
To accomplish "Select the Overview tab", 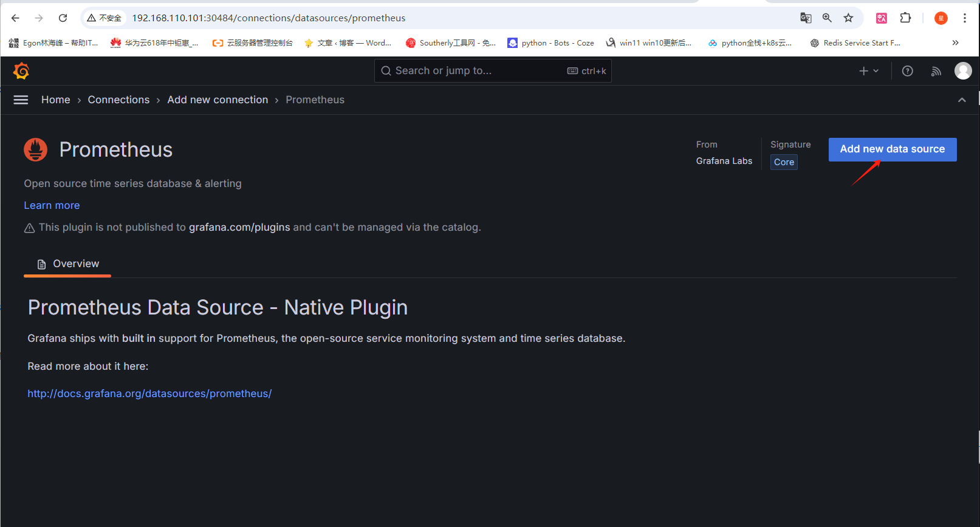I will [x=67, y=264].
